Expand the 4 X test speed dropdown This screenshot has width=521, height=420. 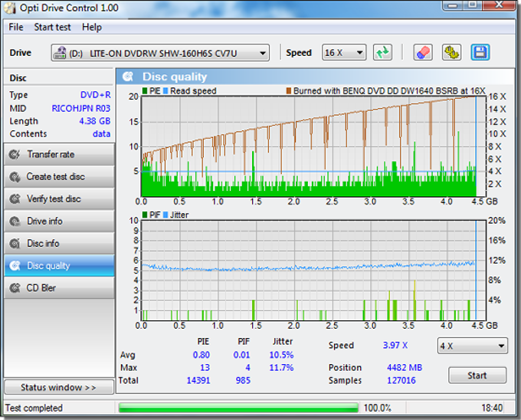[x=473, y=346]
